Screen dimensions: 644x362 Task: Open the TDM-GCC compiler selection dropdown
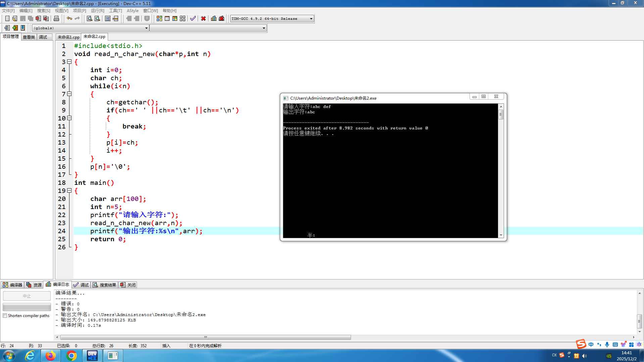[x=272, y=19]
